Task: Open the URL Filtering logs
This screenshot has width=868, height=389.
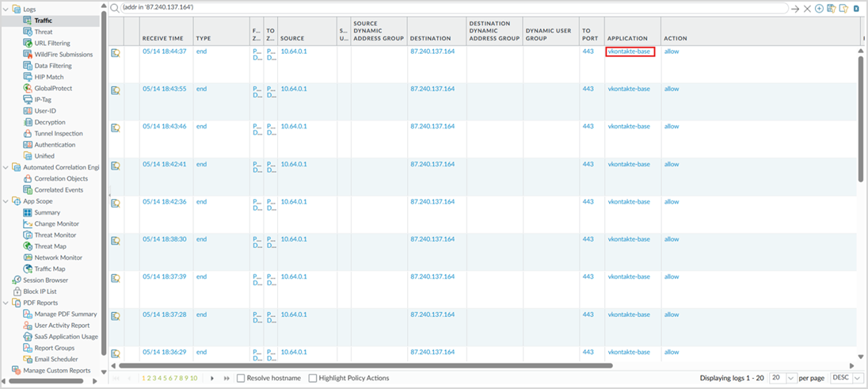Action: 51,43
